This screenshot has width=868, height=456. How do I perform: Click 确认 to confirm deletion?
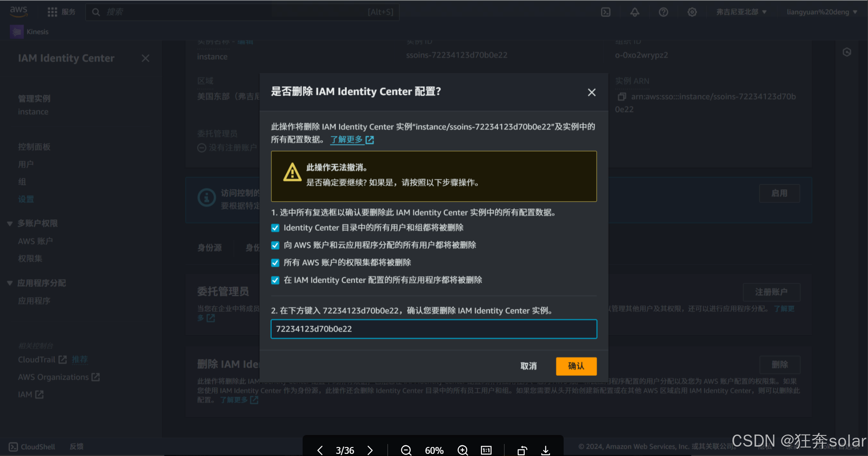[x=576, y=366]
